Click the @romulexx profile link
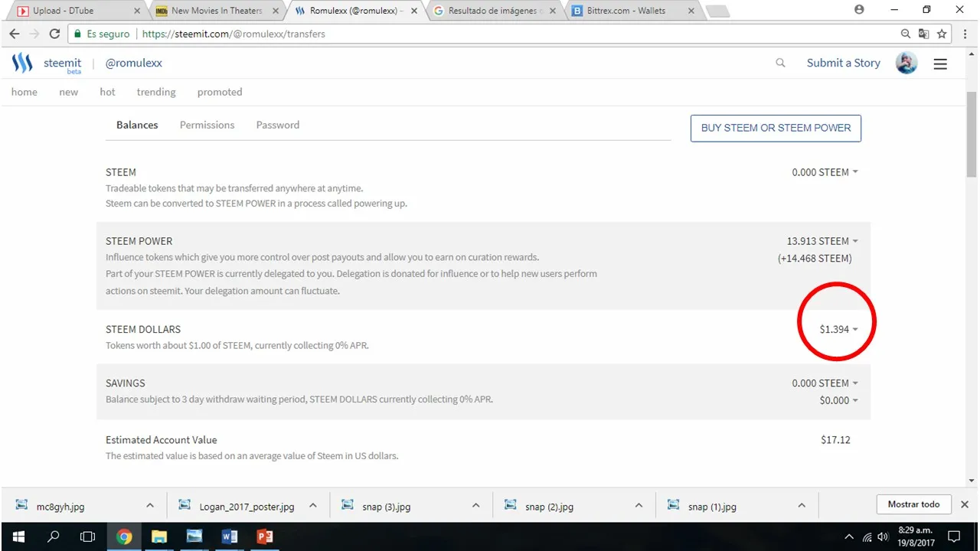The height and width of the screenshot is (551, 980). pos(133,63)
